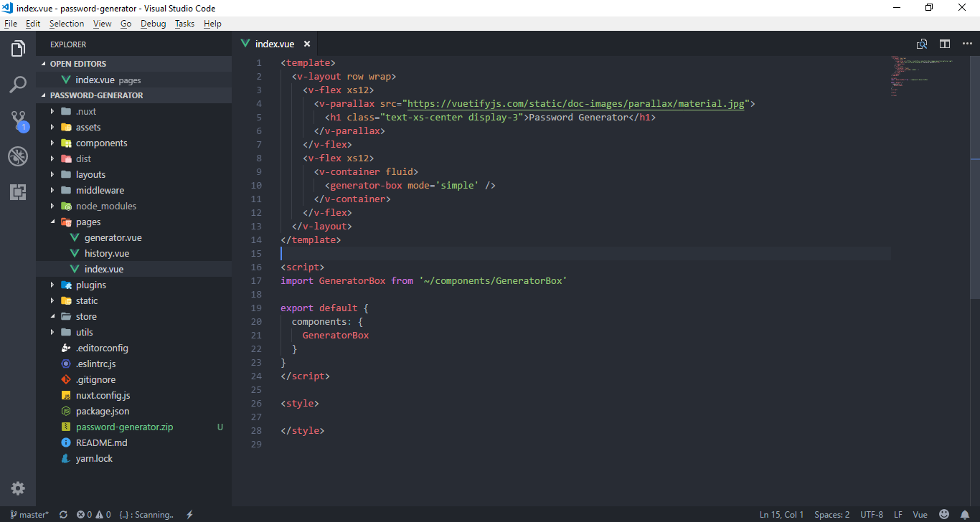Open the editor More Actions ellipsis
Viewport: 980px width, 522px height.
pyautogui.click(x=967, y=44)
